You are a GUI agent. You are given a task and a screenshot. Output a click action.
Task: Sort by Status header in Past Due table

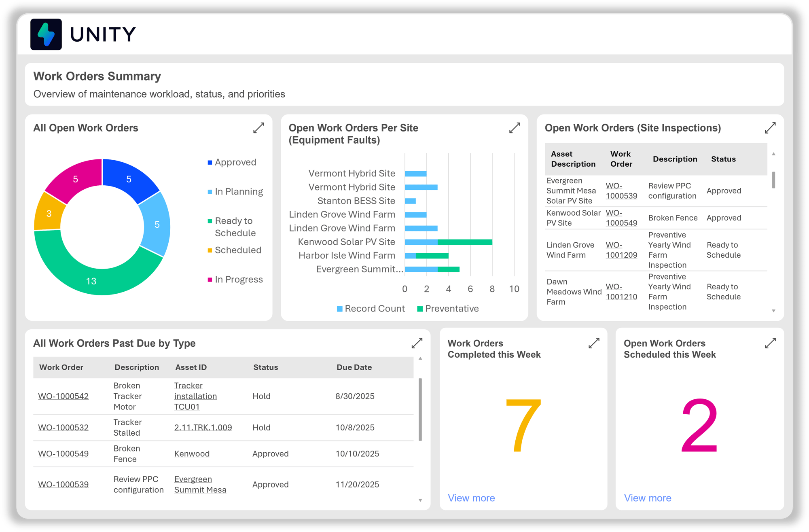[x=265, y=367]
